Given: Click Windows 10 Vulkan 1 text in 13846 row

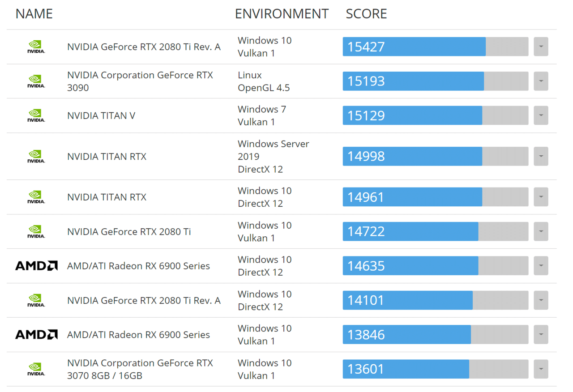Looking at the screenshot, I should click(265, 335).
